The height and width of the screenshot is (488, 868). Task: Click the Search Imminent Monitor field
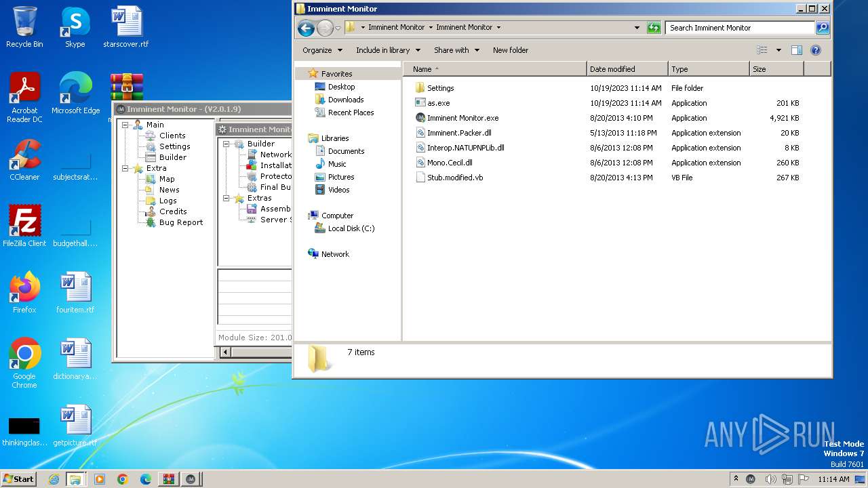(x=741, y=28)
